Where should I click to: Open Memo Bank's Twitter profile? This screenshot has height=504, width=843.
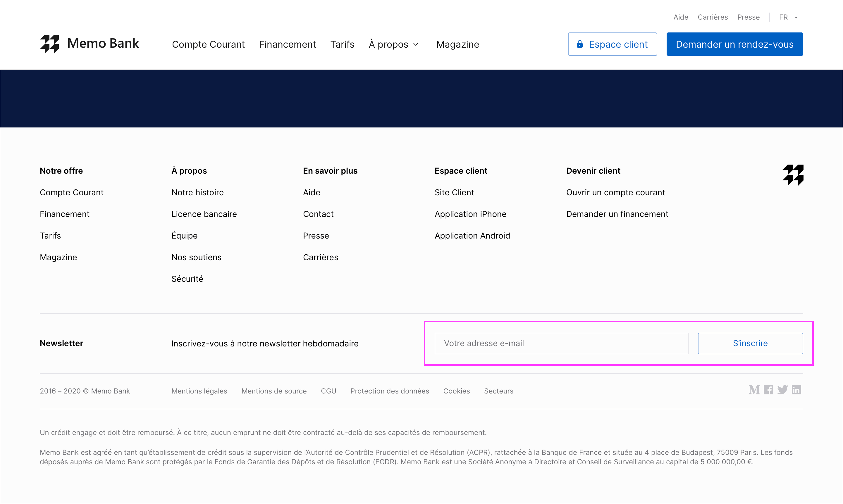pyautogui.click(x=782, y=390)
